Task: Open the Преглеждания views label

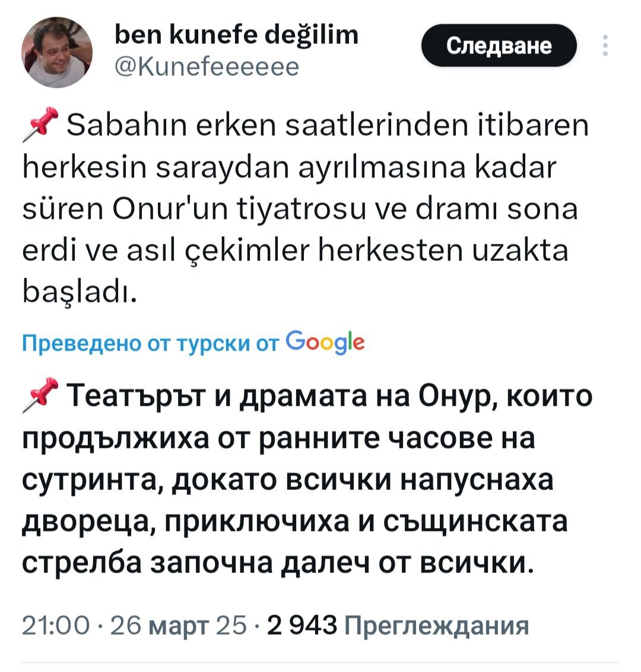Action: pyautogui.click(x=436, y=625)
